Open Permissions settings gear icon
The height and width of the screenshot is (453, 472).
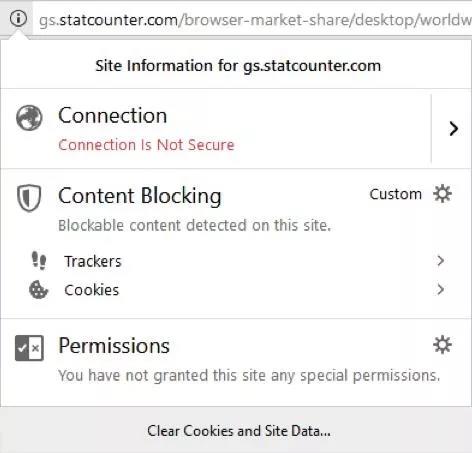click(x=442, y=344)
